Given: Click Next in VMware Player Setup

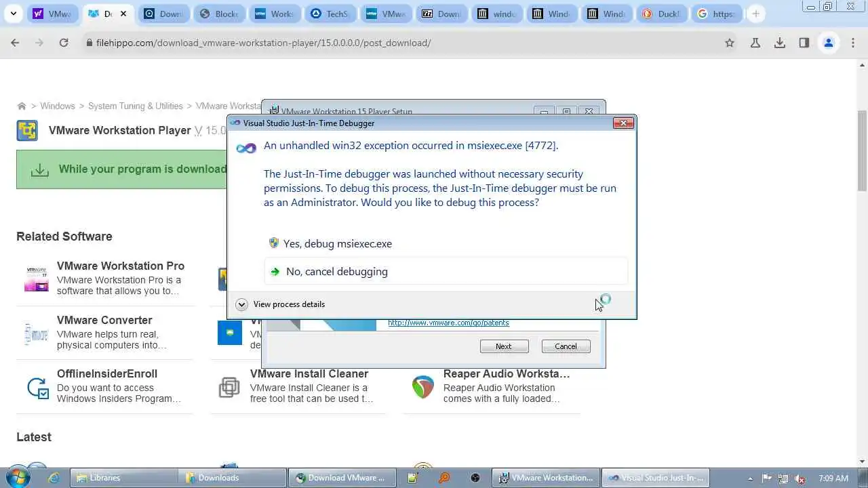Looking at the screenshot, I should pyautogui.click(x=504, y=346).
